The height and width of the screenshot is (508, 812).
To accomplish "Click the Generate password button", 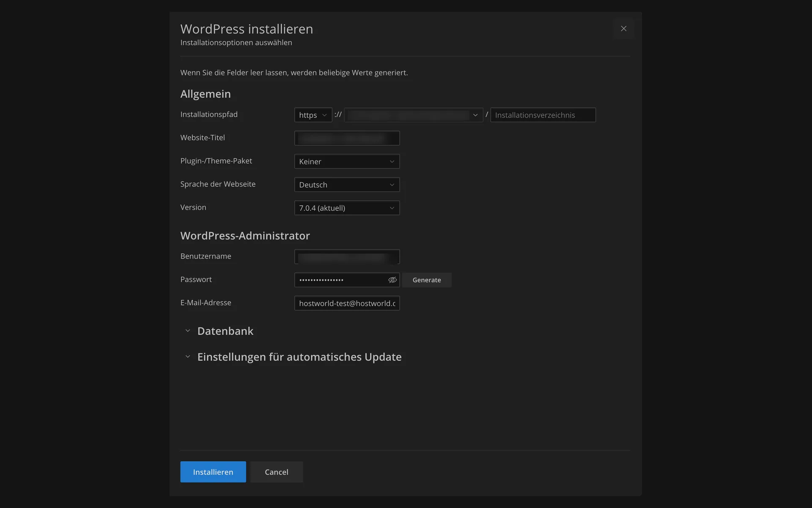I will (427, 280).
